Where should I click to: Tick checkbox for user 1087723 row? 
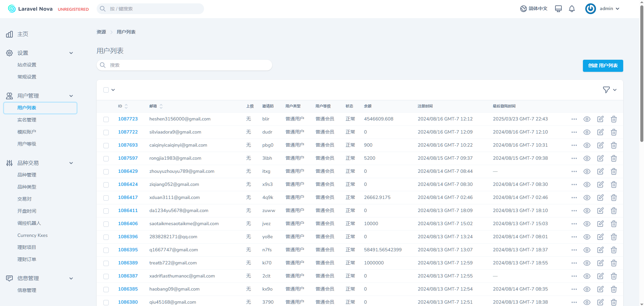pyautogui.click(x=106, y=119)
